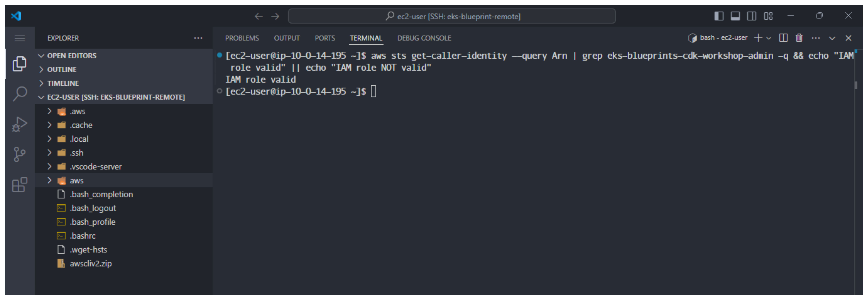This screenshot has height=300, width=868.
Task: Open Explorer's more actions ellipsis
Action: 198,38
